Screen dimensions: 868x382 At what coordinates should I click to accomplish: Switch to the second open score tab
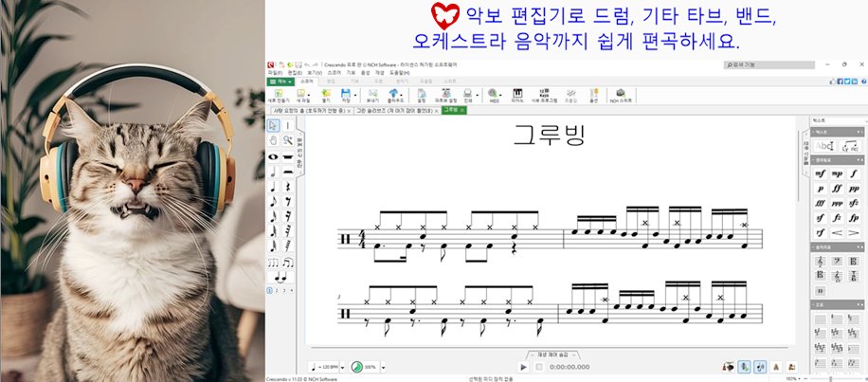point(396,111)
